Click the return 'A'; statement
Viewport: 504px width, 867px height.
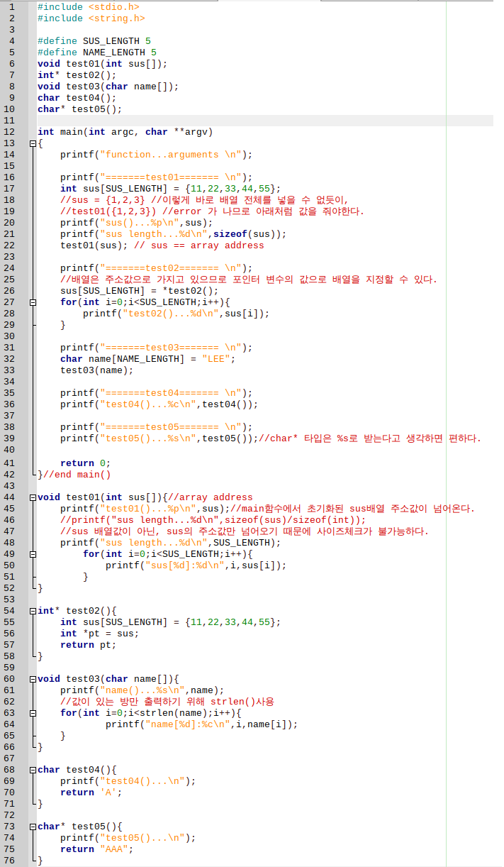tap(91, 793)
